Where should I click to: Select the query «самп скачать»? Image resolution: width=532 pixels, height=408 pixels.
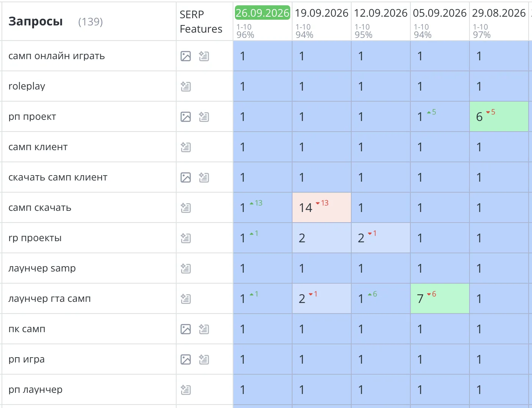pos(40,208)
